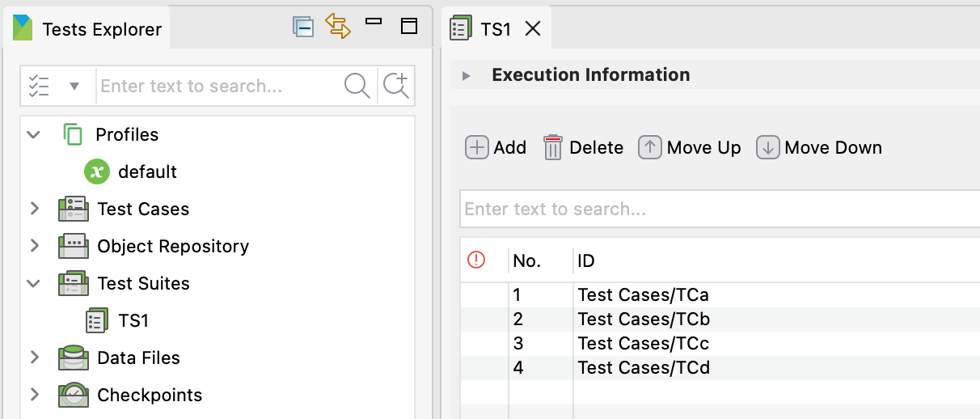Select the TS1 editor tab
Image resolution: width=980 pixels, height=419 pixels.
[495, 30]
